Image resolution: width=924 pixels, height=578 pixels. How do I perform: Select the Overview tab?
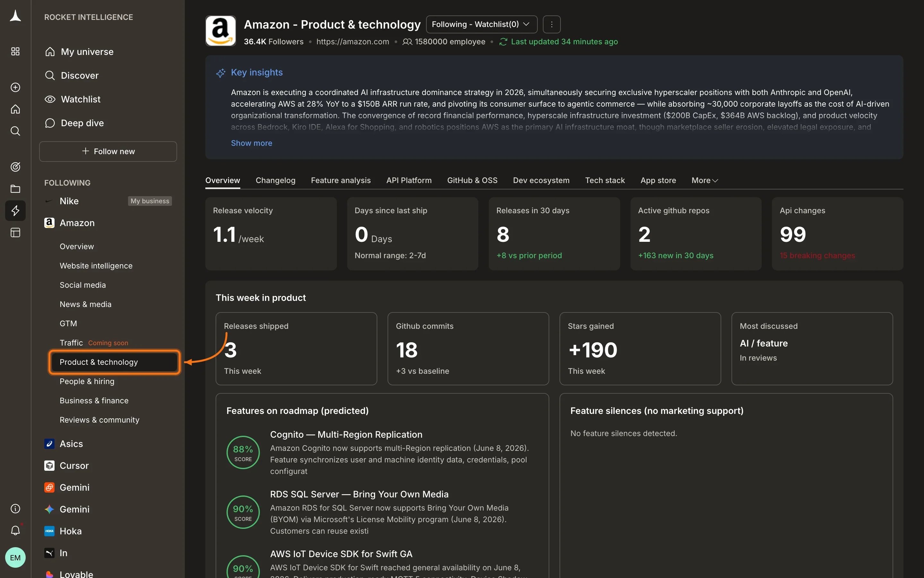(x=223, y=180)
